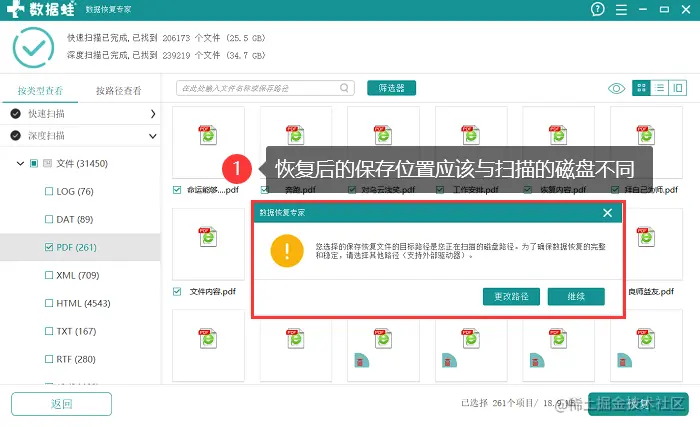Switch to detail pane view
The image size is (700, 427).
pyautogui.click(x=678, y=88)
